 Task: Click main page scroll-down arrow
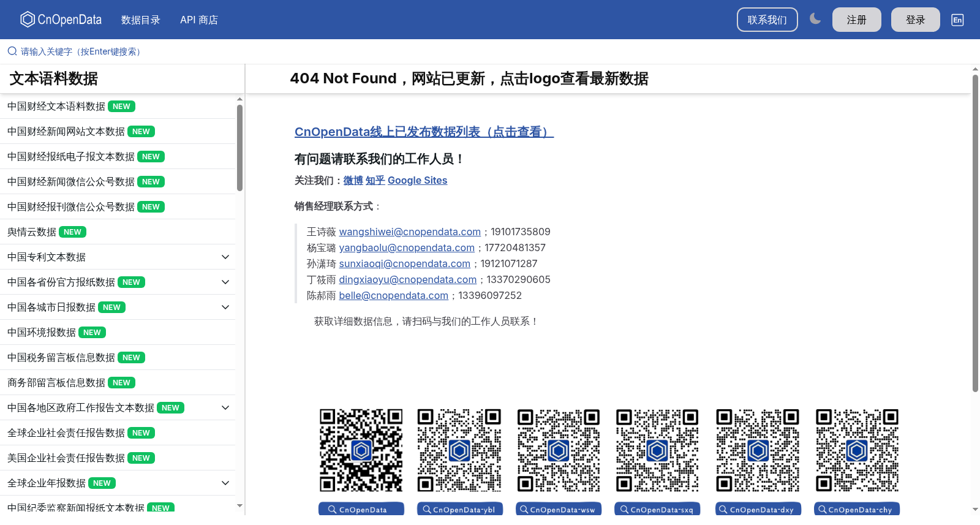pyautogui.click(x=975, y=509)
